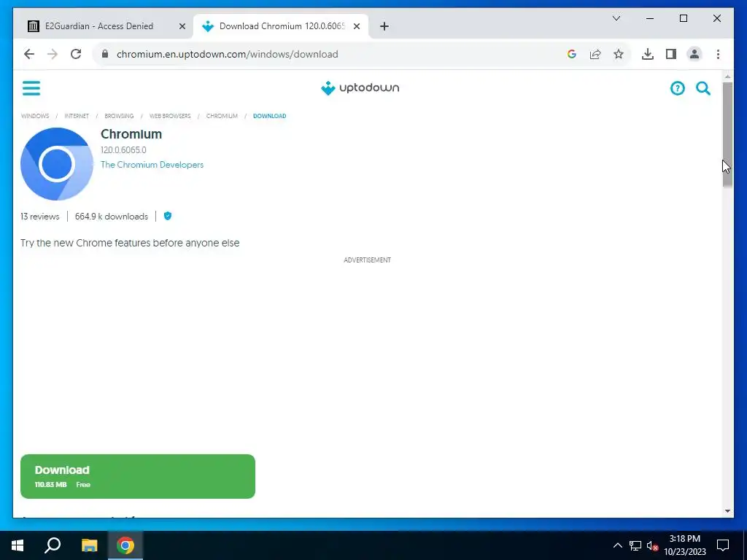Click the Uptodown logo

point(360,88)
